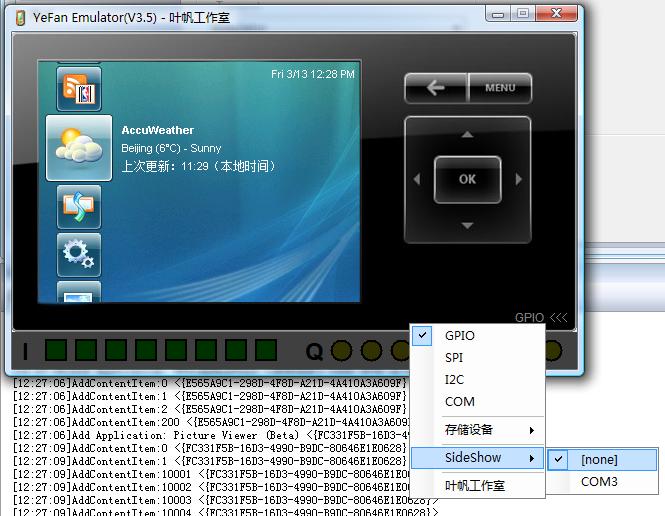Click the '上次更新: 11:29' text line
Screen dimensions: 665x516
click(199, 166)
